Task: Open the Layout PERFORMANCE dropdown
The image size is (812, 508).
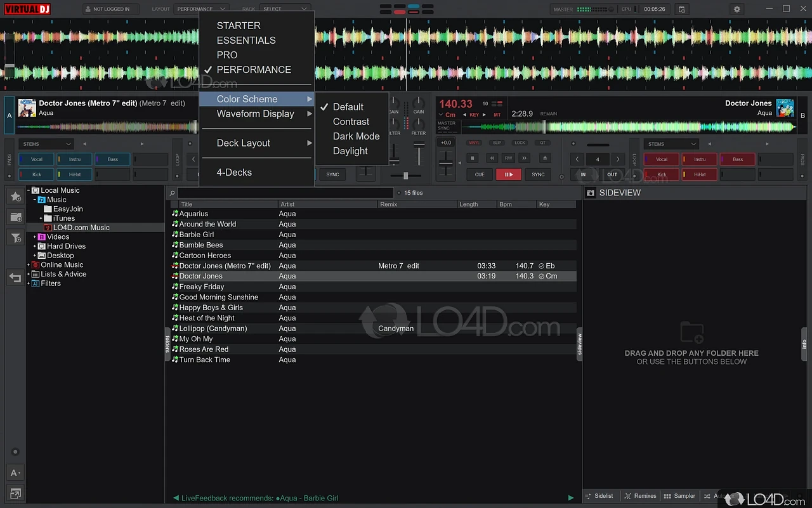Action: coord(200,10)
